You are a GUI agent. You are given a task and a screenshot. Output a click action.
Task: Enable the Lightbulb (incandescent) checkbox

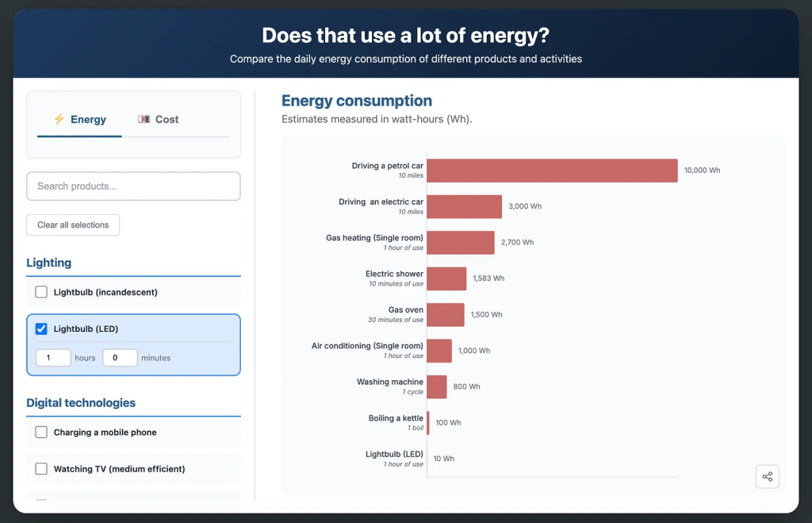point(41,292)
